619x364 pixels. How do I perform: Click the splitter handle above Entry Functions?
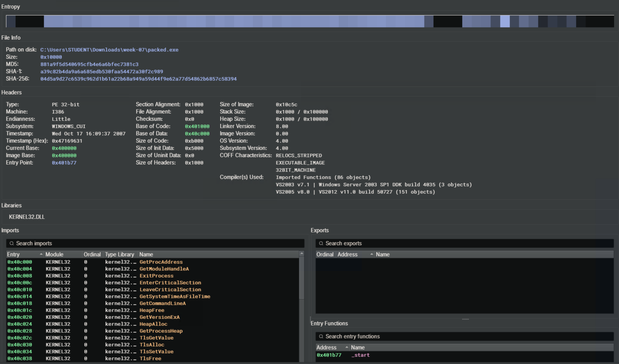pos(465,319)
